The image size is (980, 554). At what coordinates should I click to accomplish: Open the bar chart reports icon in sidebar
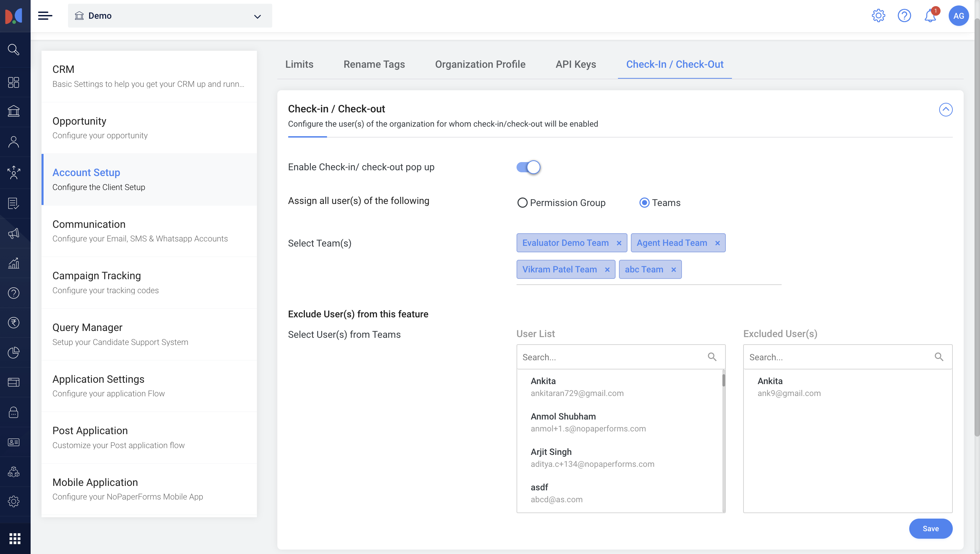tap(14, 263)
